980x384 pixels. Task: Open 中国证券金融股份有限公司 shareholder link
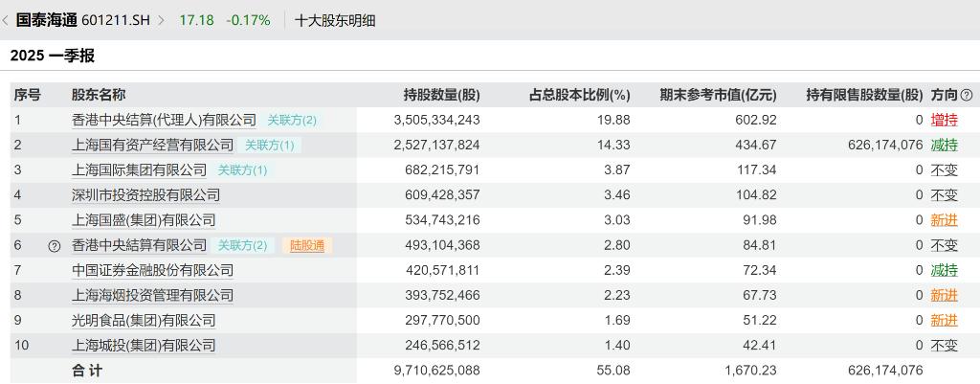tap(152, 270)
